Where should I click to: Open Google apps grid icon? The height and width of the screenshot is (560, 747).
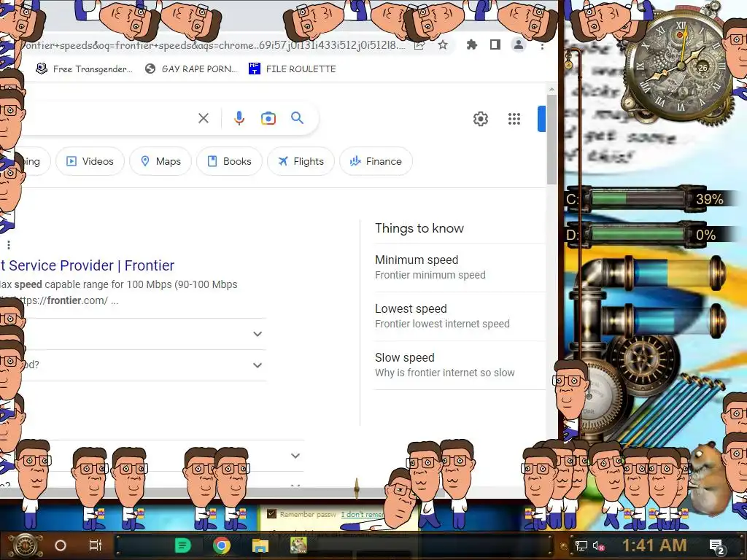point(514,119)
